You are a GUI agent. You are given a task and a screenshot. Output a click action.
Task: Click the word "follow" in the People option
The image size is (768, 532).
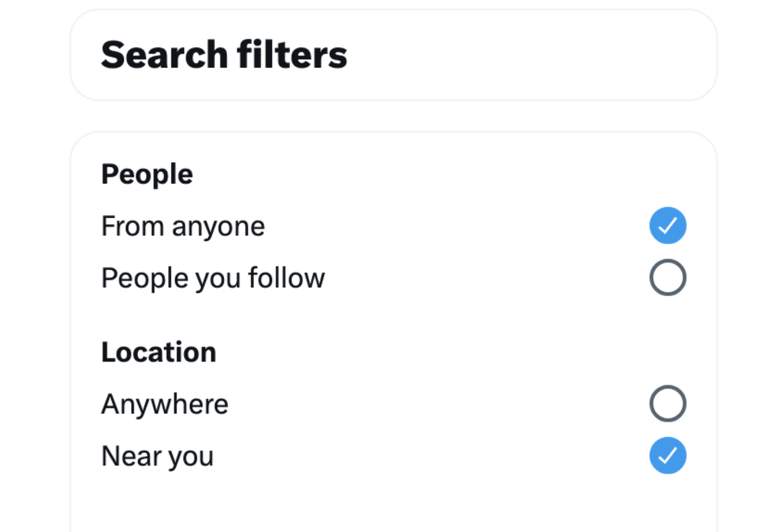point(286,278)
